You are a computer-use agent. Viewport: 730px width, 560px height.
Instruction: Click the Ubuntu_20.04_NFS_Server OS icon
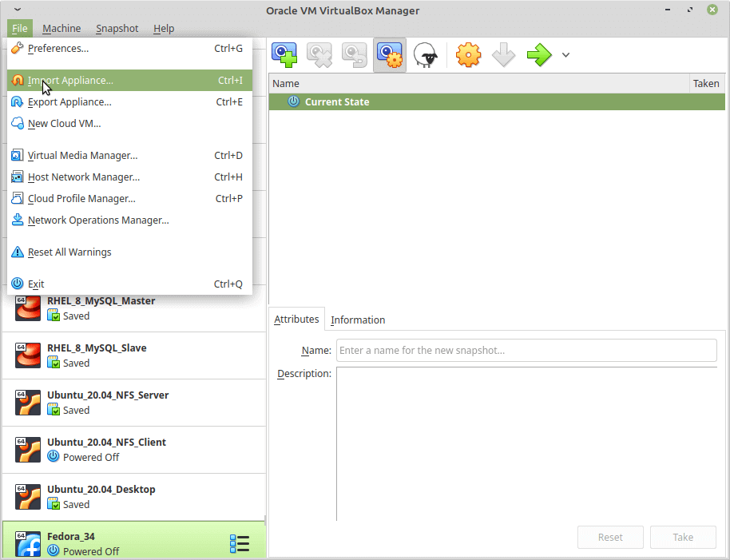pos(27,402)
